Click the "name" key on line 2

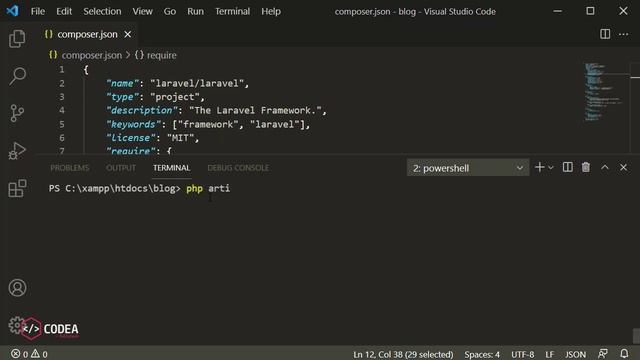click(x=122, y=83)
